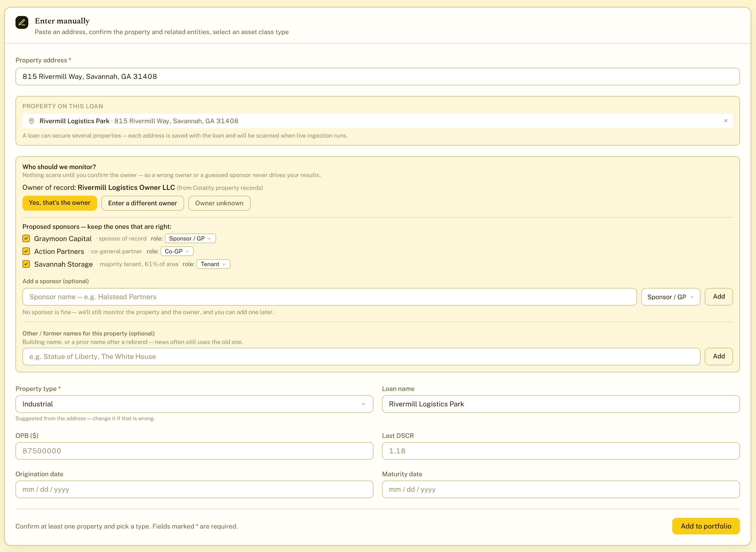Click the map pin icon beside Rivermill Logistics Park
756x552 pixels.
(x=31, y=121)
